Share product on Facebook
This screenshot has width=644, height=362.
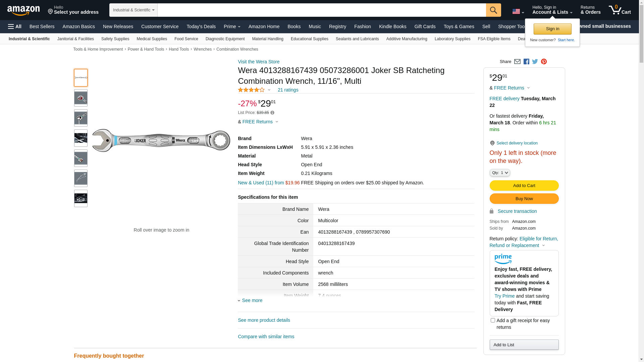coord(526,62)
